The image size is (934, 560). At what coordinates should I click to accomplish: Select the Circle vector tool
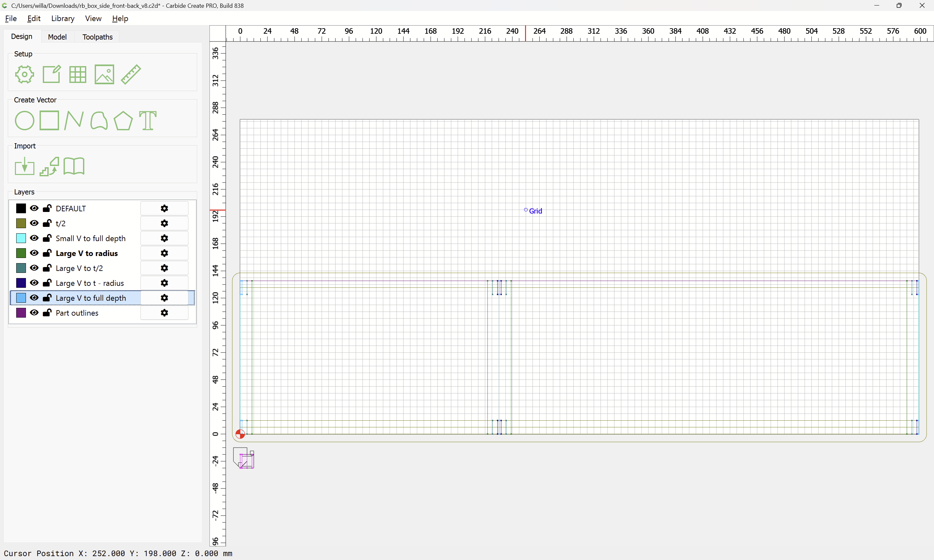point(25,121)
